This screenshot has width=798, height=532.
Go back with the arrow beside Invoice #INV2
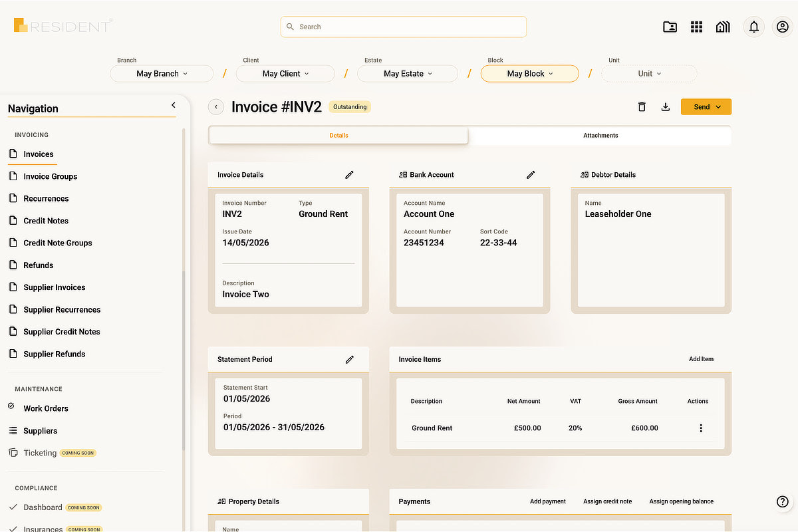[215, 106]
